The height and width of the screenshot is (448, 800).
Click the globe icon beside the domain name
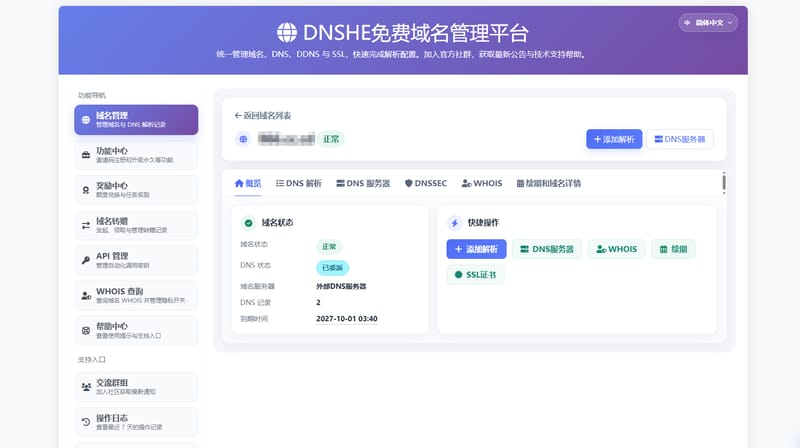coord(243,139)
